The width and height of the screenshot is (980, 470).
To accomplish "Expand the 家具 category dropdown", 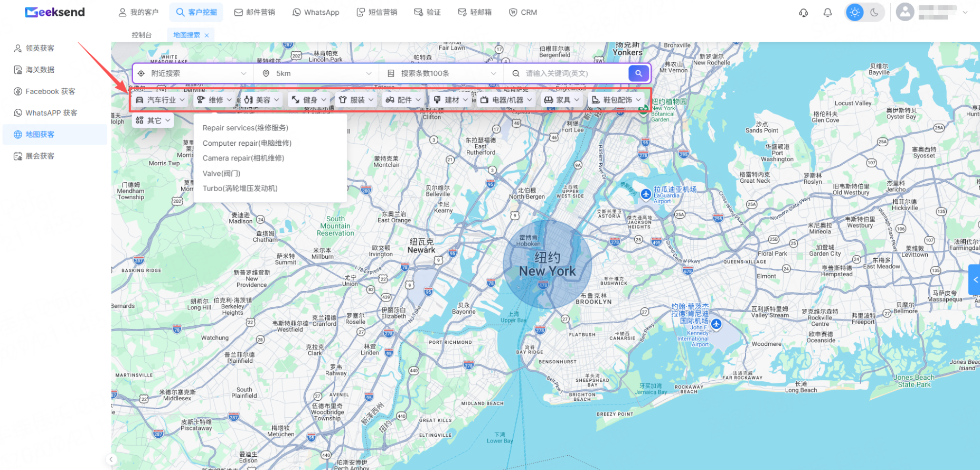I will pos(562,100).
